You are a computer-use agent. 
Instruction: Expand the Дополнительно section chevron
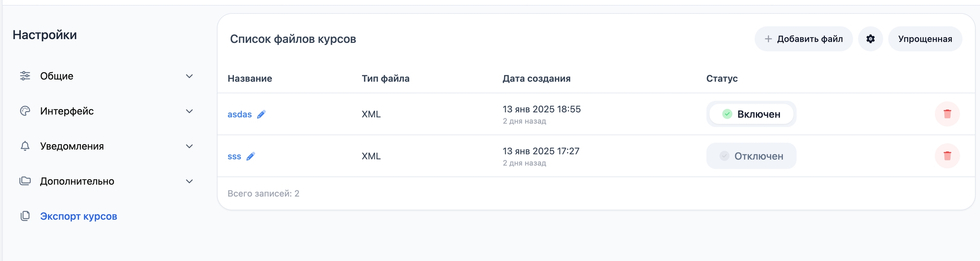coord(189,182)
